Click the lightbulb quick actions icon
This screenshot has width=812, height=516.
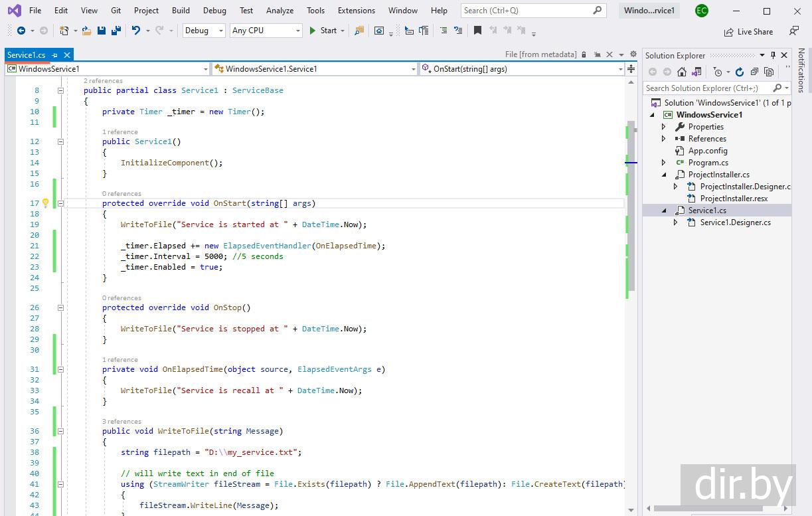click(x=45, y=203)
